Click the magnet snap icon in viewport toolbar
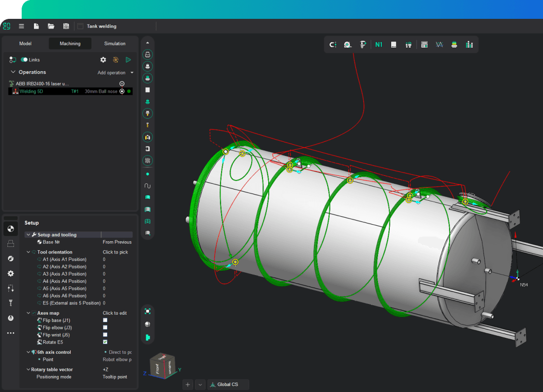Image resolution: width=543 pixels, height=392 pixels. [333, 45]
